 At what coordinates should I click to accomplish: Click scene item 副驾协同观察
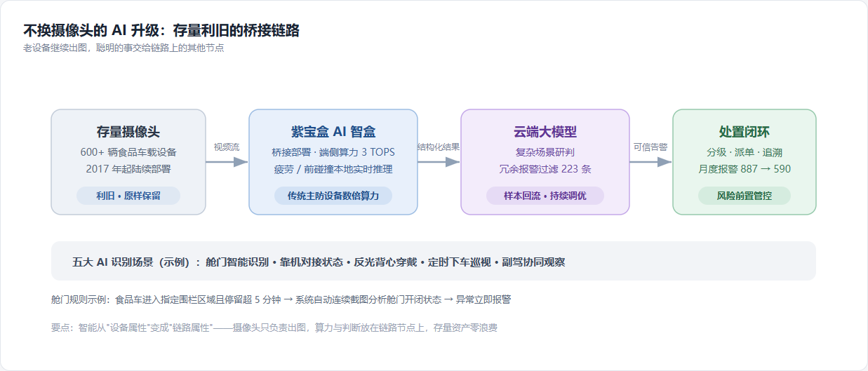click(x=534, y=262)
